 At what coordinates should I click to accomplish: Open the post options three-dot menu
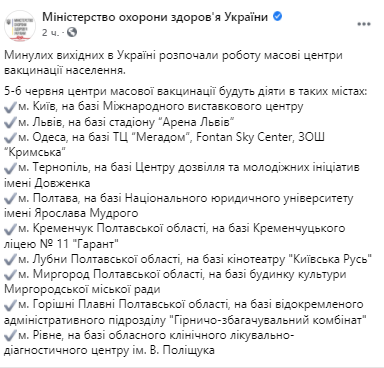coord(364,24)
